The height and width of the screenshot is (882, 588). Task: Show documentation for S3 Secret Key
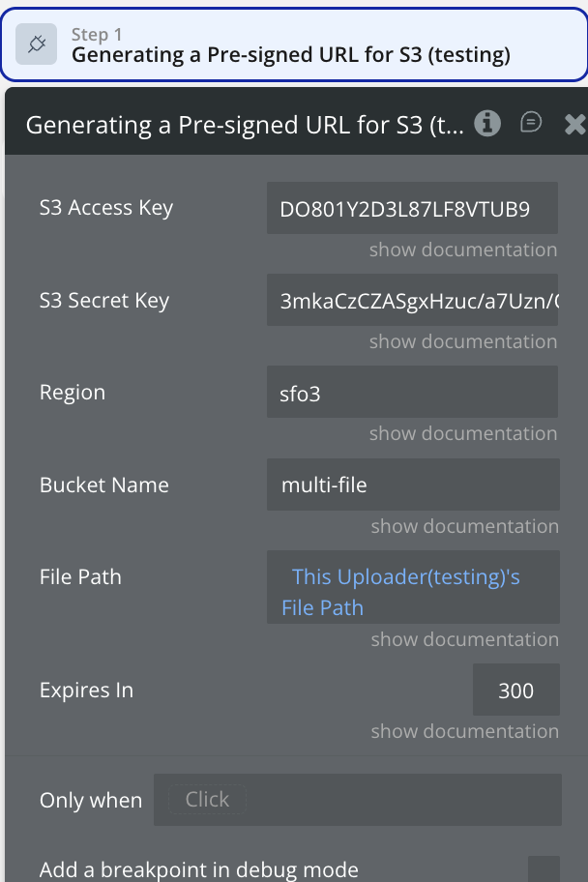[x=462, y=341]
